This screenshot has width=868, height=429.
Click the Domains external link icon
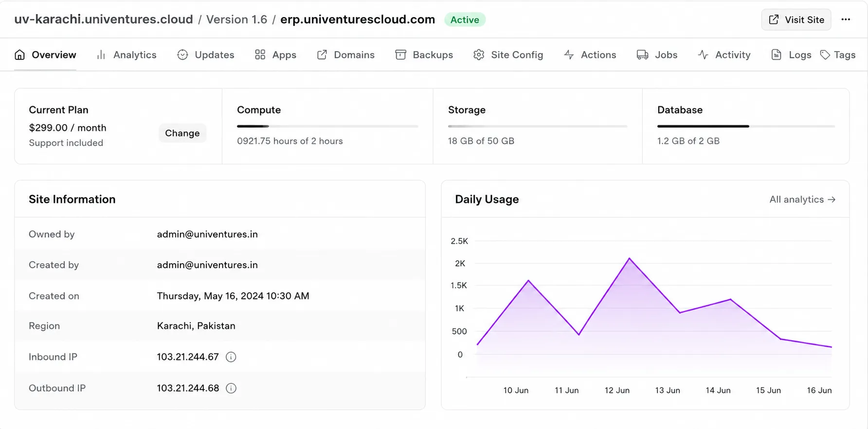322,55
